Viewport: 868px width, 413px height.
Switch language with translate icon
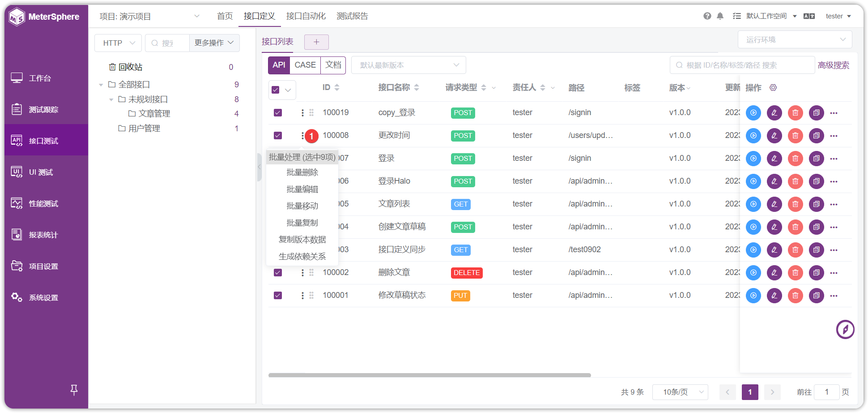click(x=809, y=16)
